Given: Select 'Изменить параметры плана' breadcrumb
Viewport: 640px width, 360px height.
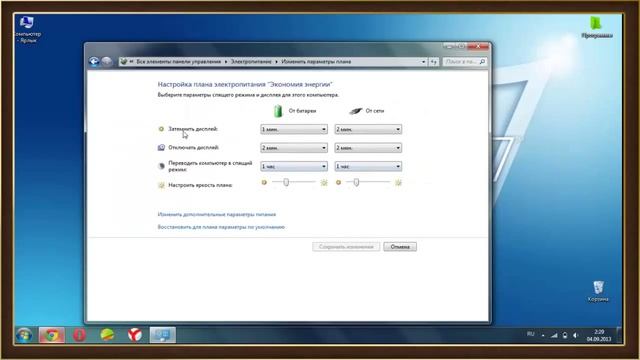Looking at the screenshot, I should click(x=316, y=62).
